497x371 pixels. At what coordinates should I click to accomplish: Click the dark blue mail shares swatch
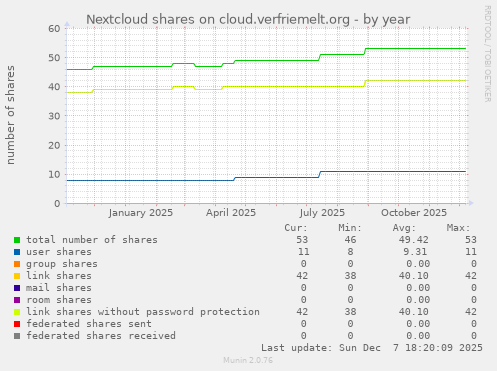pos(17,288)
